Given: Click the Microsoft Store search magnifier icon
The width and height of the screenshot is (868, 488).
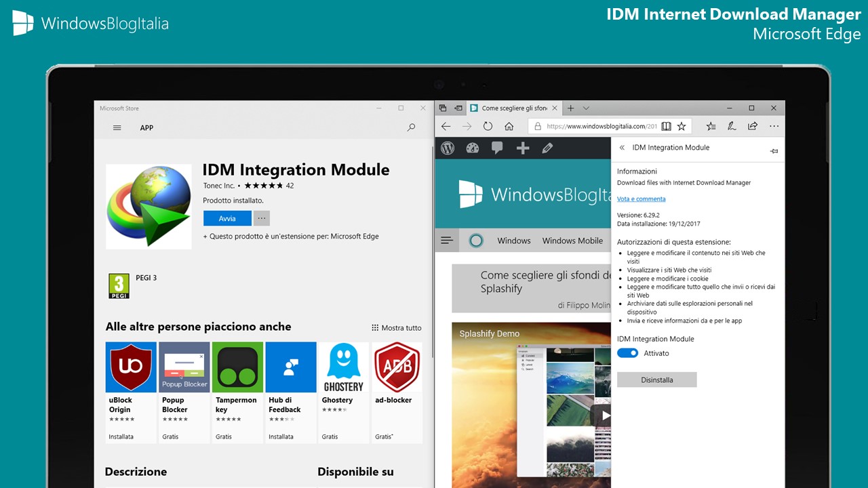Looking at the screenshot, I should click(411, 127).
